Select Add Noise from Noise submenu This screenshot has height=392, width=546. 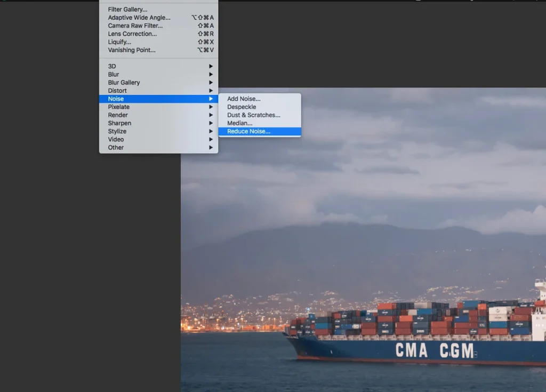click(260, 99)
